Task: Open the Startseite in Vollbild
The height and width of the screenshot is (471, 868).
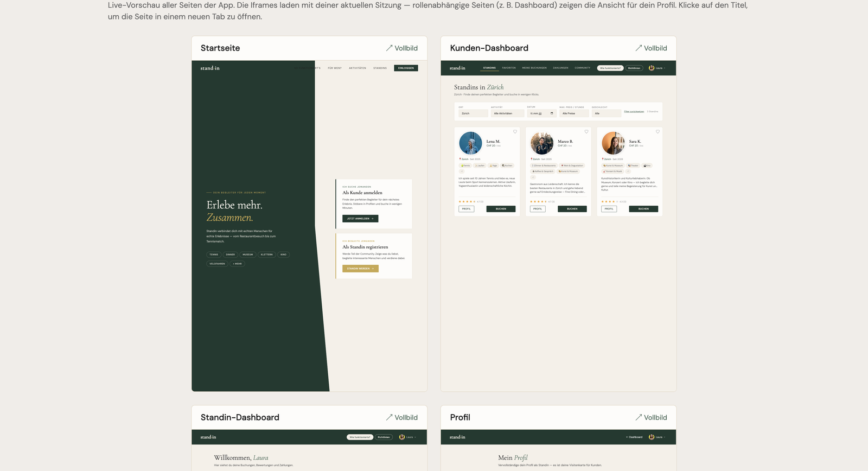Action: point(402,48)
